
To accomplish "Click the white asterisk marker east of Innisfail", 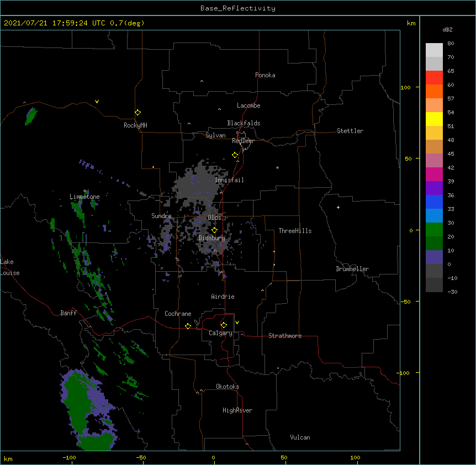I will (x=277, y=167).
